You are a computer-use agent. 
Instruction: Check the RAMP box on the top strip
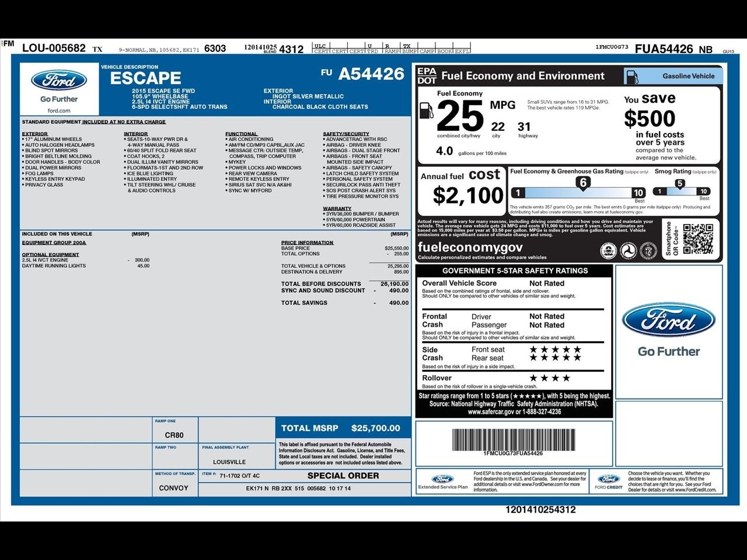point(392,51)
